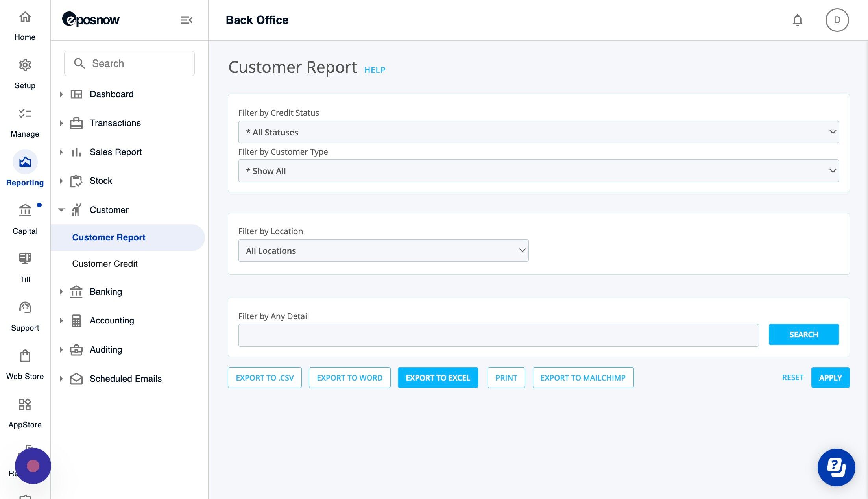Open the All Locations dropdown
The image size is (868, 499).
coord(383,251)
